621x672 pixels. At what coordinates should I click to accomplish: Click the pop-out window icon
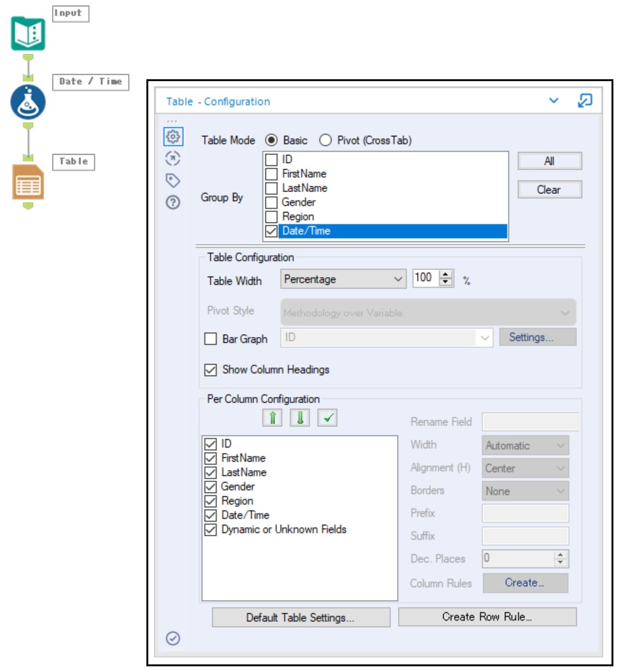[585, 101]
